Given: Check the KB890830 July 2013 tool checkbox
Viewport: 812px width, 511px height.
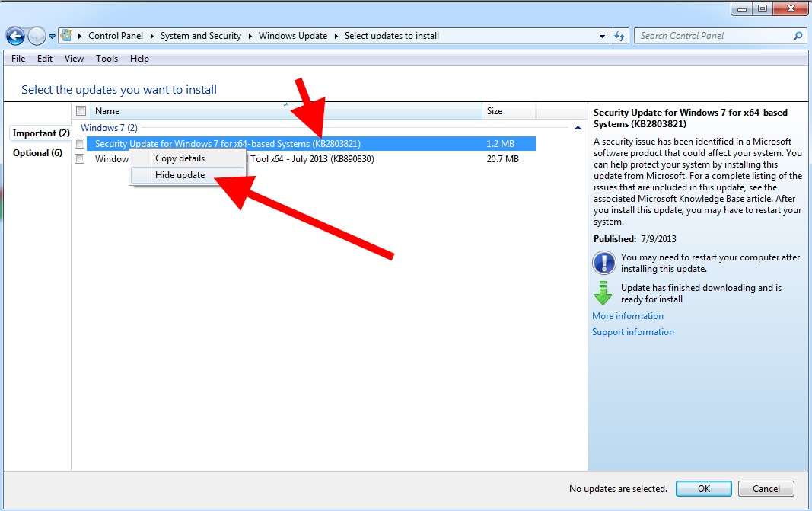Looking at the screenshot, I should 80,159.
